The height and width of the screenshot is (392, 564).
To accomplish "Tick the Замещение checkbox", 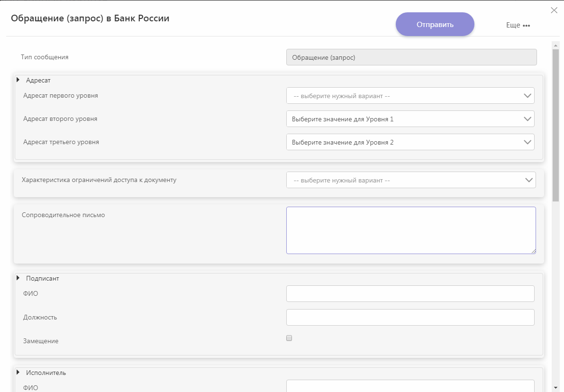I will point(289,338).
